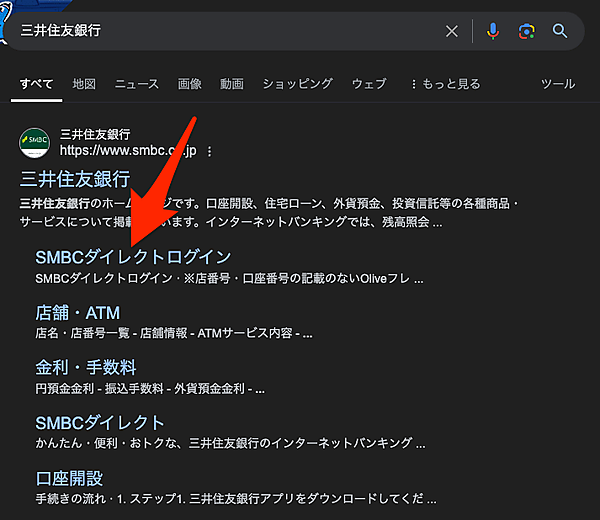Open the 動画 results tab
This screenshot has height=520, width=600.
tap(232, 84)
